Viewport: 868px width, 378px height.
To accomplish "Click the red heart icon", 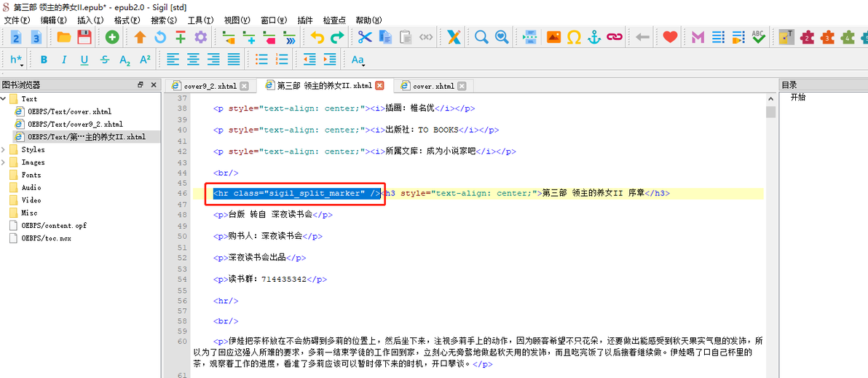I will (x=671, y=37).
